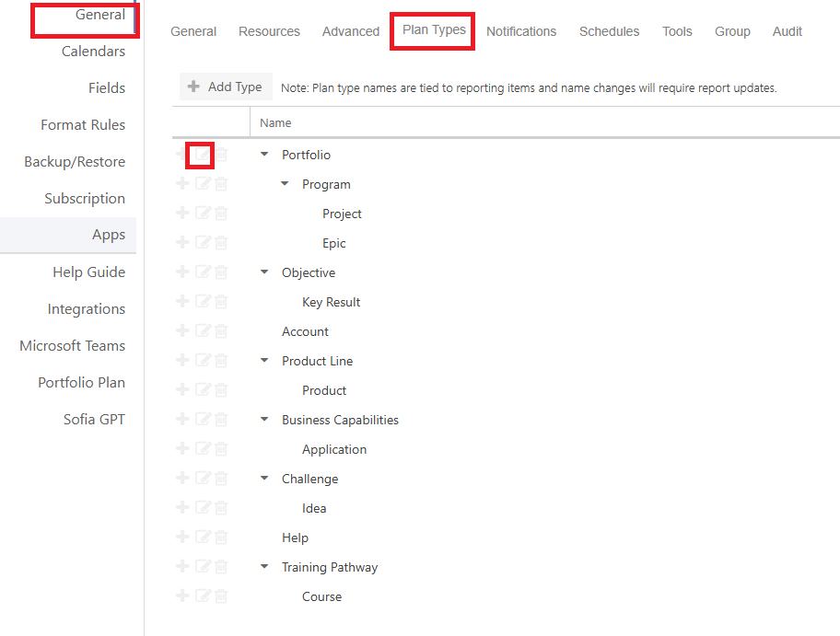Open Integrations in the sidebar
Viewport: 840px width, 636px height.
click(x=87, y=309)
